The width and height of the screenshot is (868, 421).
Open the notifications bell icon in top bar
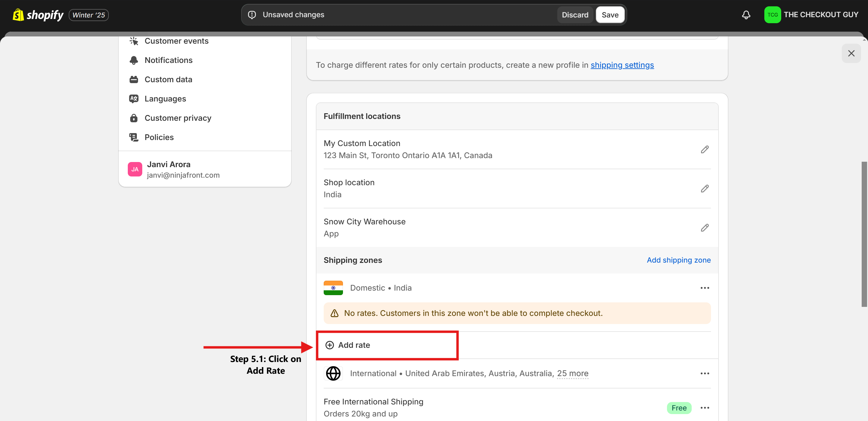coord(746,15)
